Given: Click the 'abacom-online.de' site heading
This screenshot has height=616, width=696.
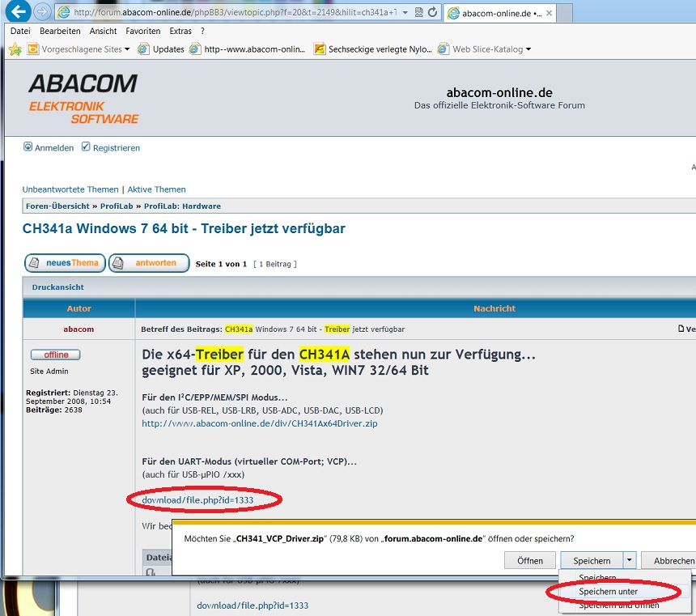Looking at the screenshot, I should click(x=499, y=92).
